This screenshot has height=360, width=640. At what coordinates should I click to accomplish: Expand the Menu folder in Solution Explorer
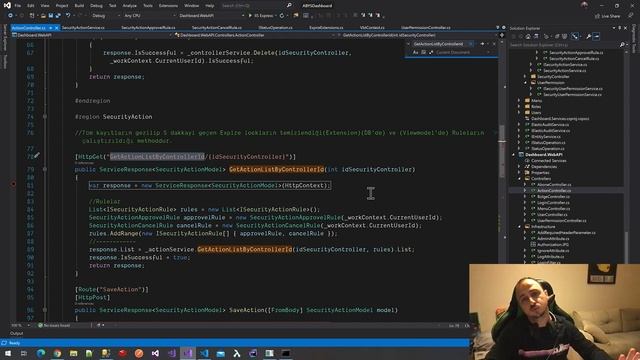[x=519, y=100]
